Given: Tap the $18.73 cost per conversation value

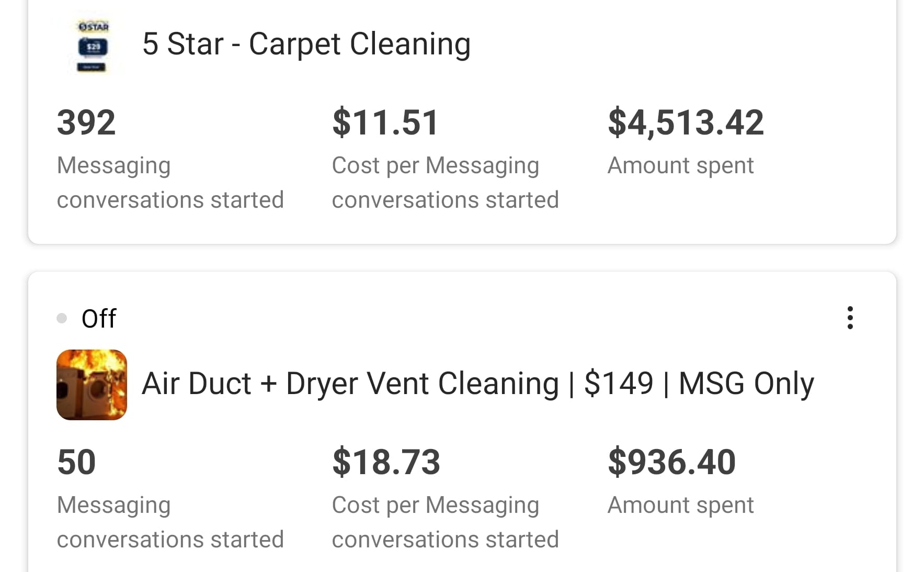Looking at the screenshot, I should click(386, 462).
